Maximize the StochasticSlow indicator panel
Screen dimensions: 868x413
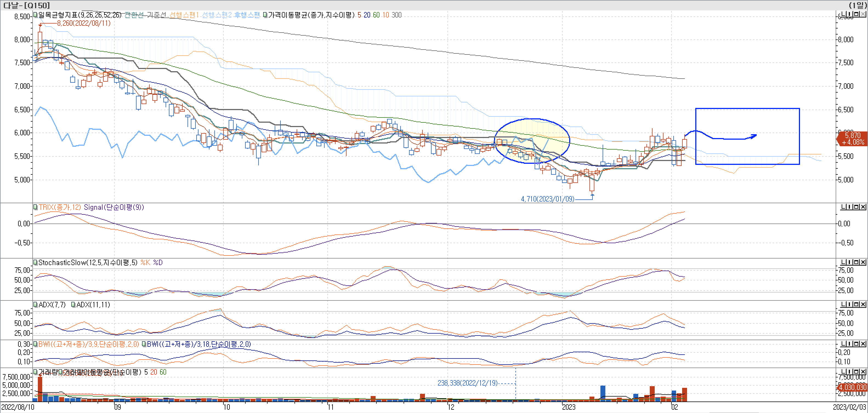click(x=856, y=262)
